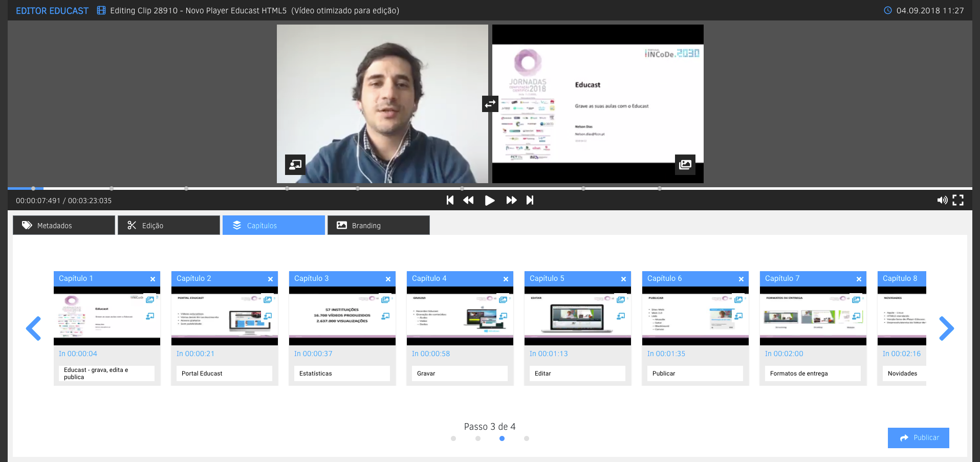Choose presenter thumbnail icon for Capítulo 4
Image resolution: width=980 pixels, height=462 pixels.
503,316
